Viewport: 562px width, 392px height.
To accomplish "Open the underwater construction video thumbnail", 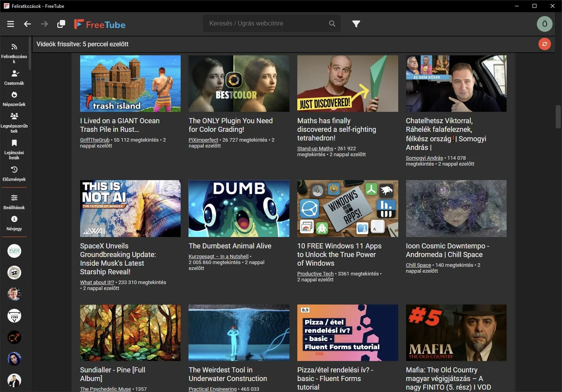I will click(x=239, y=333).
